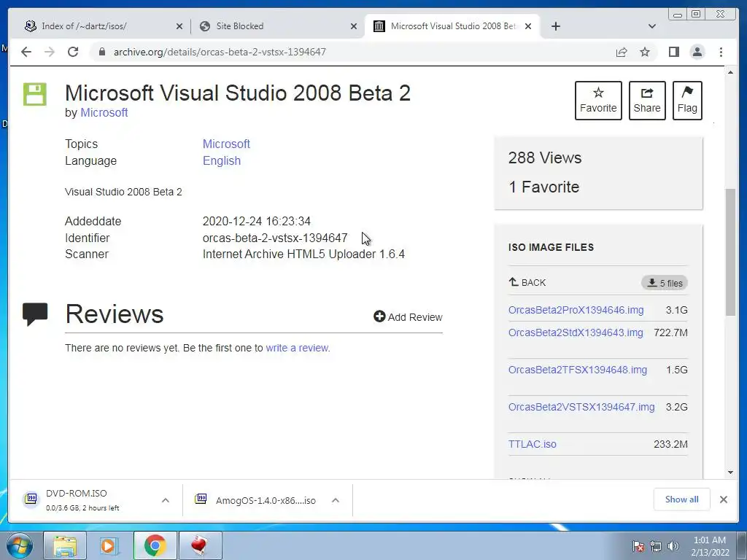Click the Microsoft Visual Studio 2008 Beta 2 title
747x560 pixels.
238,93
